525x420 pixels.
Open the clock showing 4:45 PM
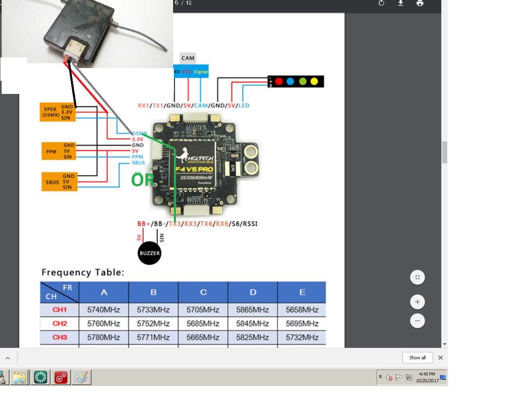point(427,377)
